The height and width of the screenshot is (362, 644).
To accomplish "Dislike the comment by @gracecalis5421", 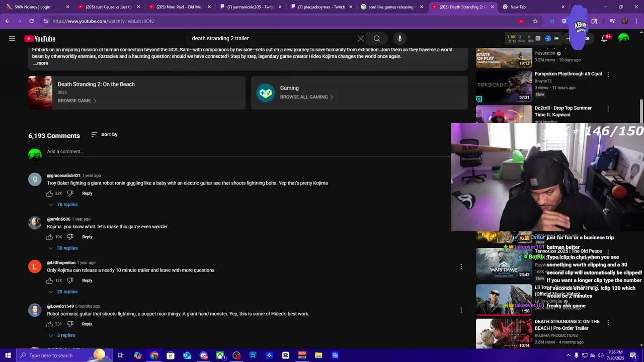I will [x=70, y=194].
